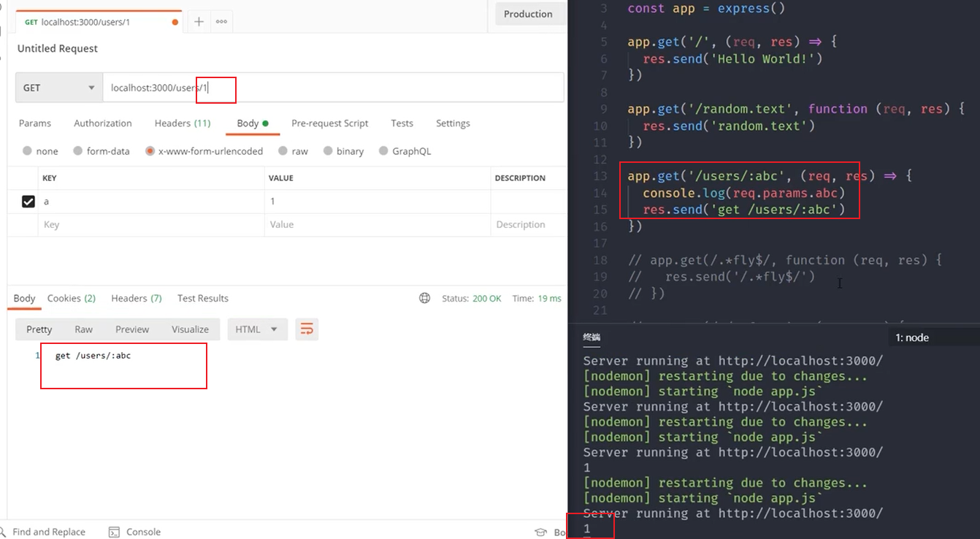Switch response view to Preview

pos(132,329)
